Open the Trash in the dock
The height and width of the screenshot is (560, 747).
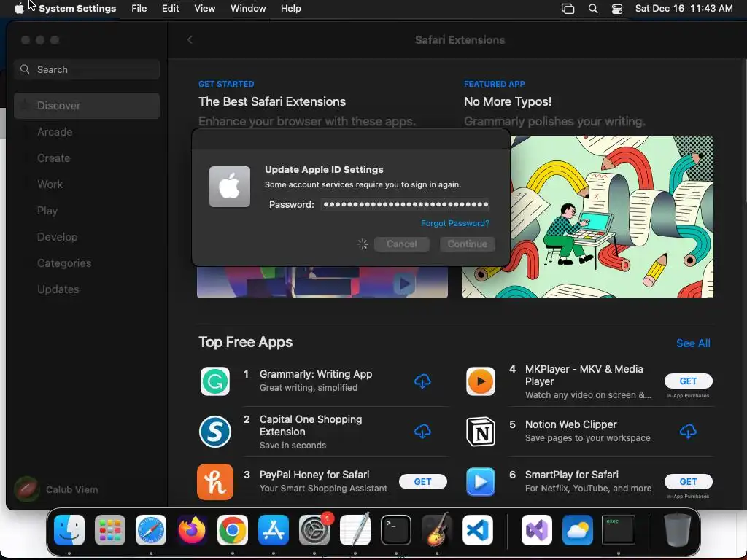(x=678, y=529)
